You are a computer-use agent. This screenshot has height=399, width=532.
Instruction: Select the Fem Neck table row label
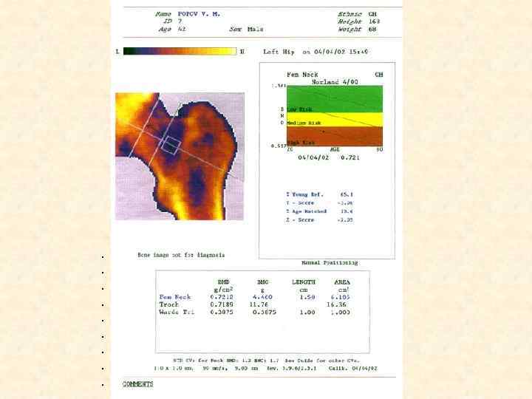(x=175, y=297)
